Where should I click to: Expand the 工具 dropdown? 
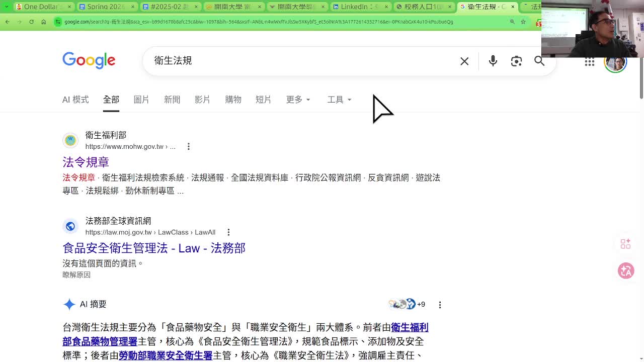pos(339,100)
